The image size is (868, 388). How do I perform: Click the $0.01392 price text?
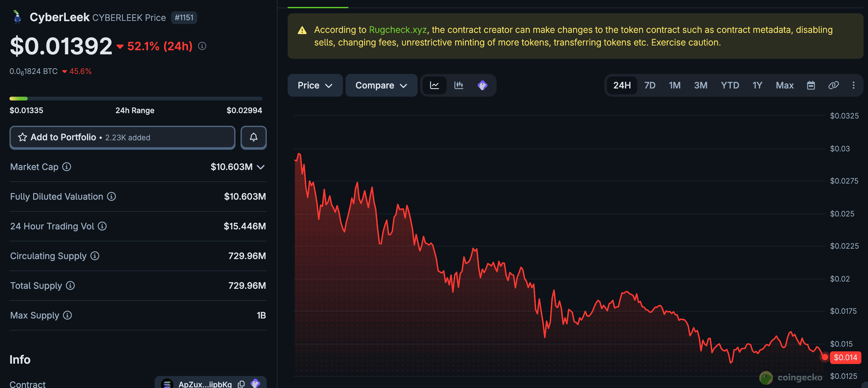tap(61, 46)
